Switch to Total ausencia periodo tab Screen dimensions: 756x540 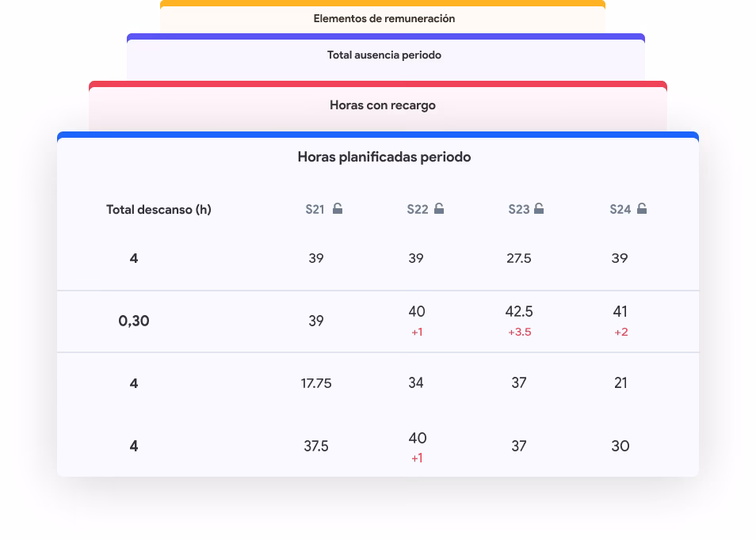[384, 55]
